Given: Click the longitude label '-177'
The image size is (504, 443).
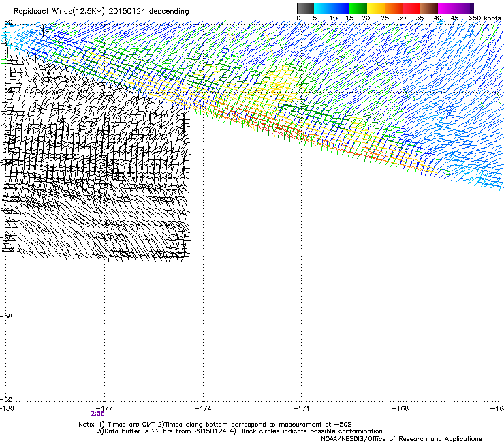Looking at the screenshot, I should (x=105, y=408).
